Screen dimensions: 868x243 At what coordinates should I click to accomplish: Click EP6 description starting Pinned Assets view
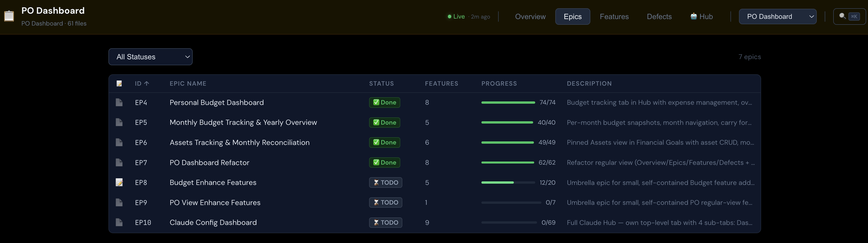click(660, 142)
